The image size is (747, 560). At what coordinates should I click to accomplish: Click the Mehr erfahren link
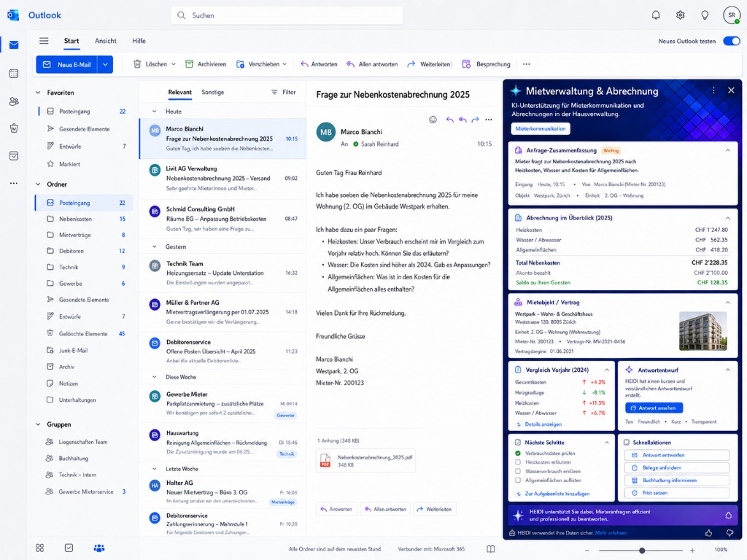click(611, 533)
